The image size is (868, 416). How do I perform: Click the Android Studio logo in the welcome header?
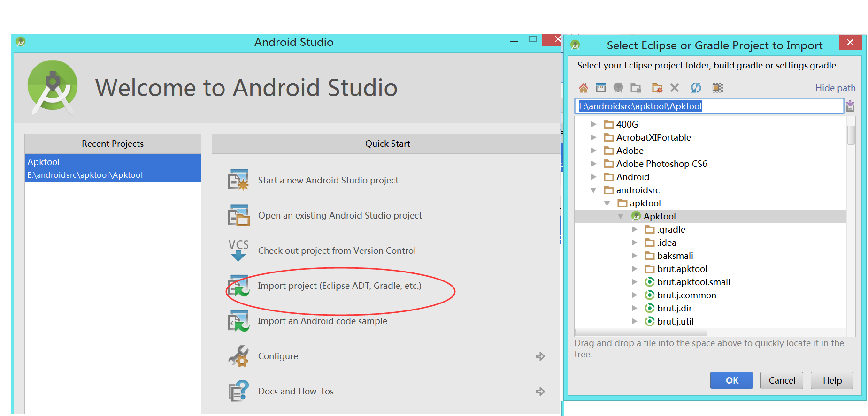[53, 87]
